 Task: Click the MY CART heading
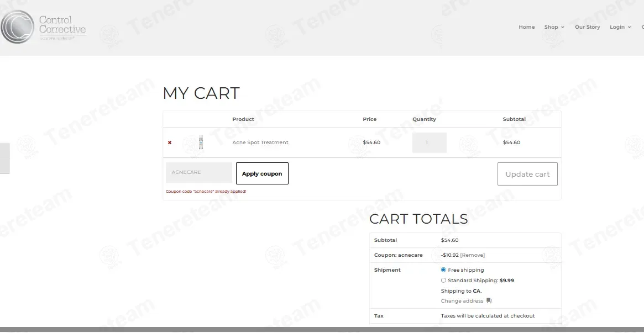click(201, 93)
